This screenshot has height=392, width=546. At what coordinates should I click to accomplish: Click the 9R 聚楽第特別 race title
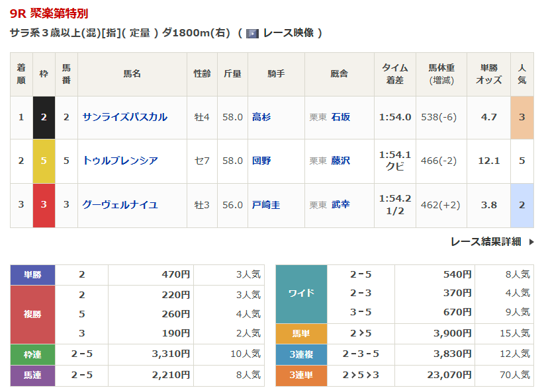coord(49,13)
